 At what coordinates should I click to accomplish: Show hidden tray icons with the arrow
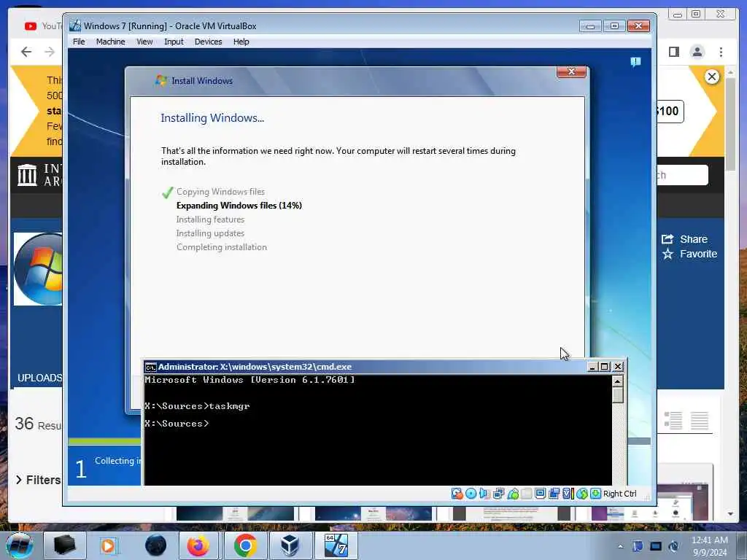coord(620,546)
